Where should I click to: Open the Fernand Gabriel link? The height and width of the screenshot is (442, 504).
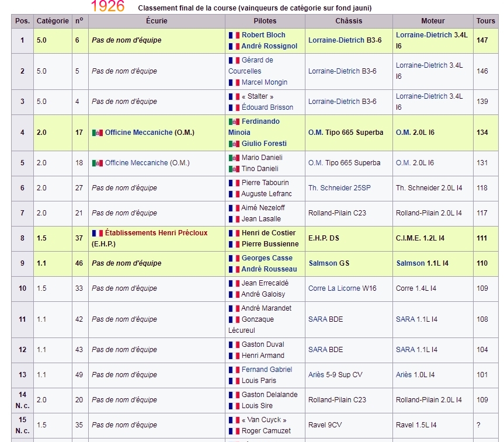click(x=267, y=370)
